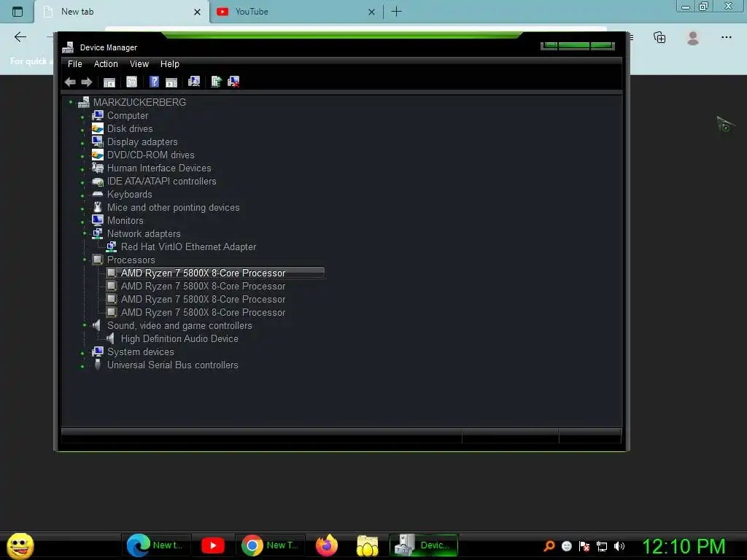Open the File menu in Device Manager
Image resolution: width=747 pixels, height=560 pixels.
75,64
